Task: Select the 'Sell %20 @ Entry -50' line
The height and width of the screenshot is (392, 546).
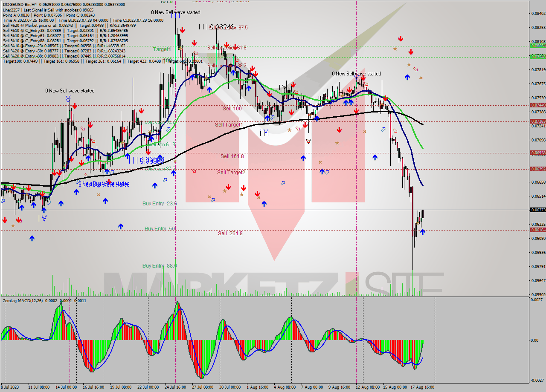Action: [64, 51]
